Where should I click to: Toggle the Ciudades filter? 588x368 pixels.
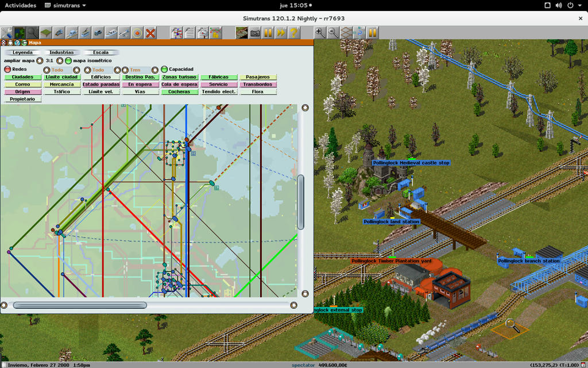click(x=22, y=77)
